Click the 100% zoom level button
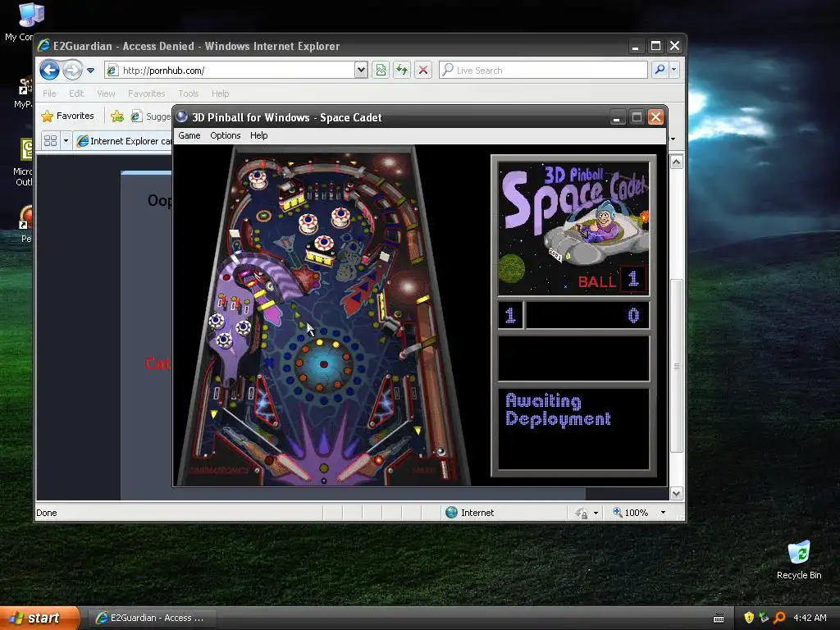The height and width of the screenshot is (630, 840). click(x=631, y=513)
